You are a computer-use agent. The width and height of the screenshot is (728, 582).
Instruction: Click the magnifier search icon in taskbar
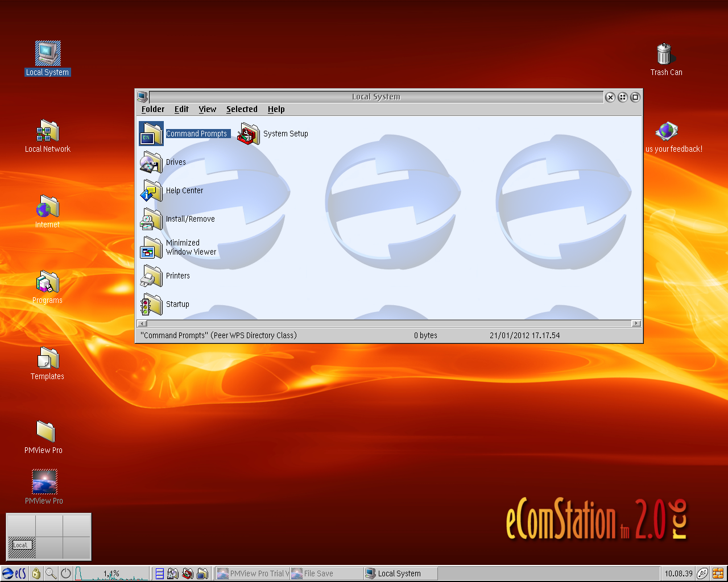click(51, 573)
